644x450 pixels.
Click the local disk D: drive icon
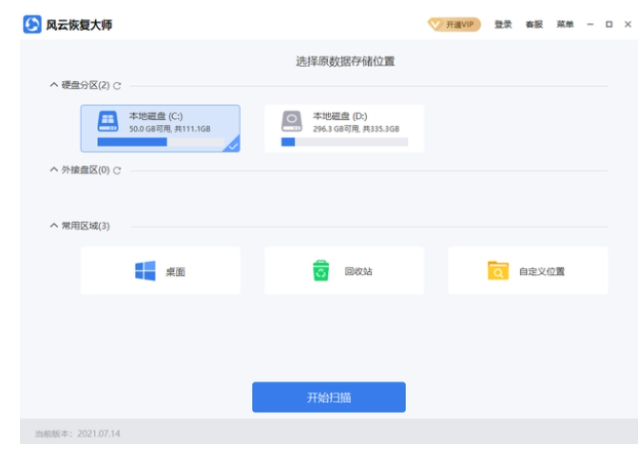click(x=291, y=121)
